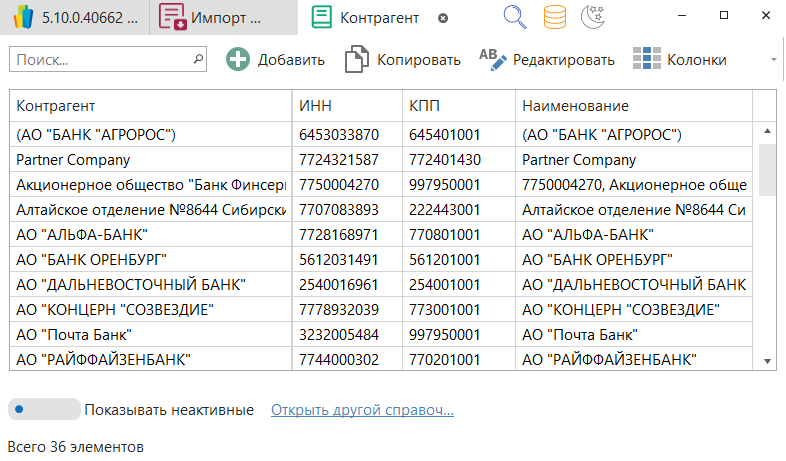Click the green plus Добавить icon

pyautogui.click(x=238, y=59)
